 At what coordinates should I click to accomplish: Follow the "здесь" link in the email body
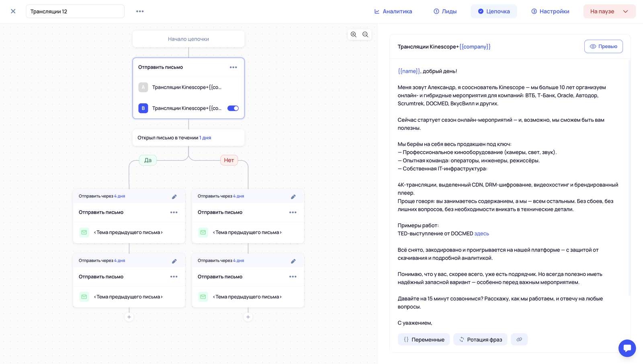[x=482, y=233]
